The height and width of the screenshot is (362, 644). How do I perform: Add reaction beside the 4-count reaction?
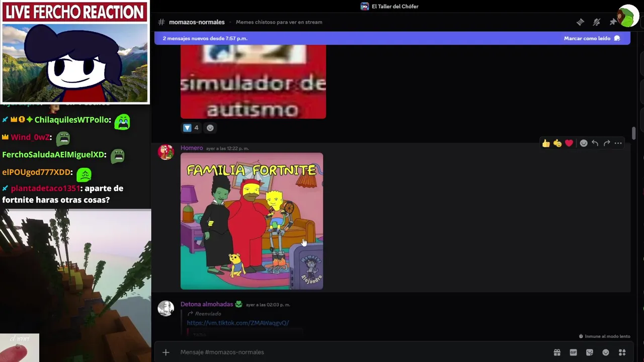(x=210, y=128)
